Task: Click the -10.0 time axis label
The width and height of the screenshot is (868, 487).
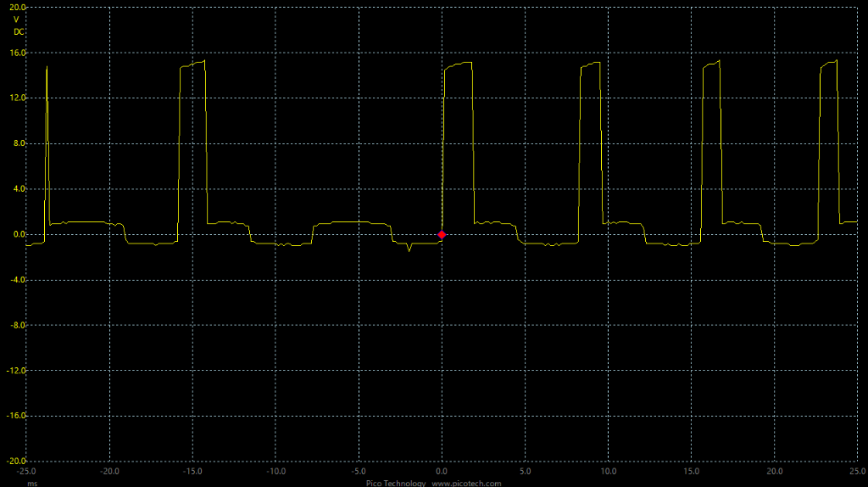Action: pyautogui.click(x=275, y=470)
